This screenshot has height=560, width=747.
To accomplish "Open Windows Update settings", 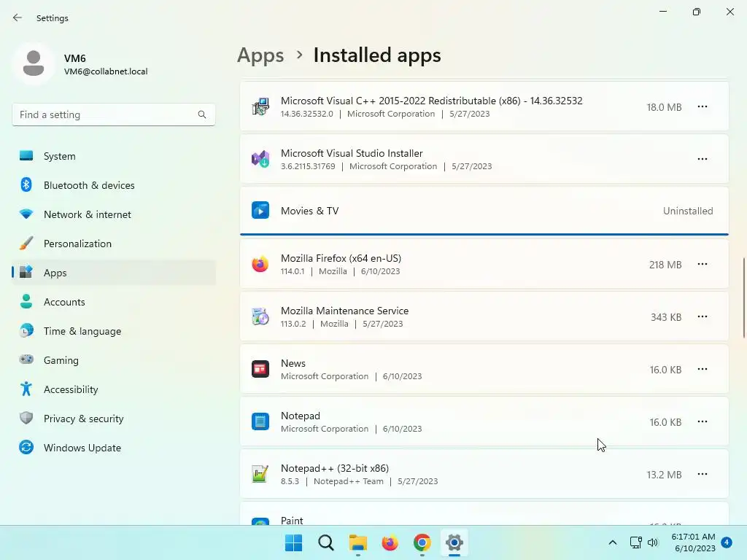I will coord(113,448).
